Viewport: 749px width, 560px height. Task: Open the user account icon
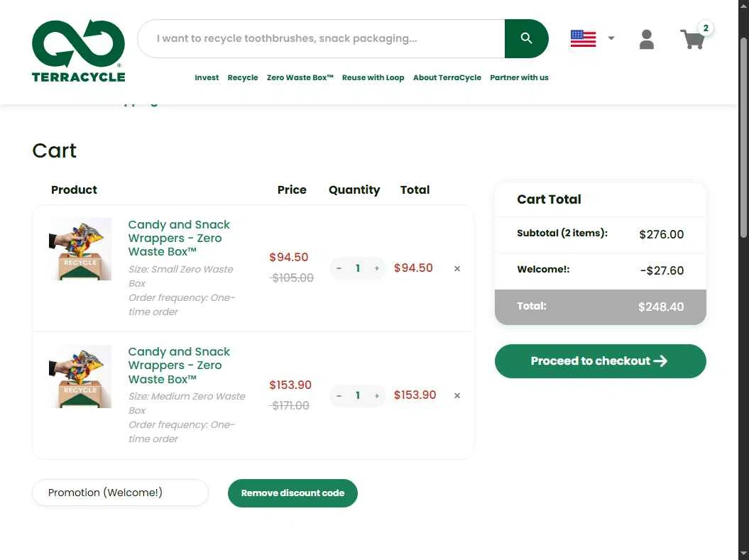coord(646,39)
